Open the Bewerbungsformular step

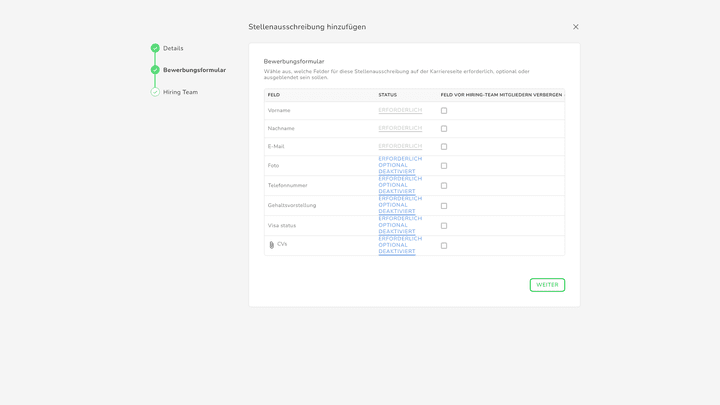pos(194,70)
